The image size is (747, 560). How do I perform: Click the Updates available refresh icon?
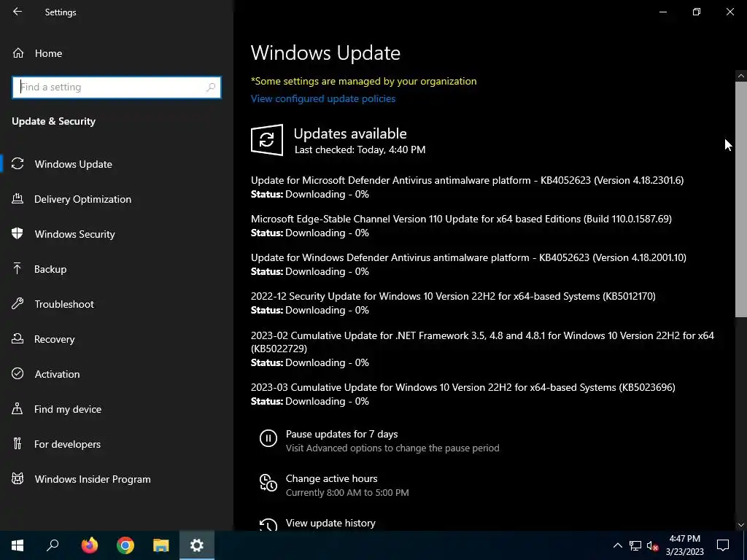click(x=267, y=140)
